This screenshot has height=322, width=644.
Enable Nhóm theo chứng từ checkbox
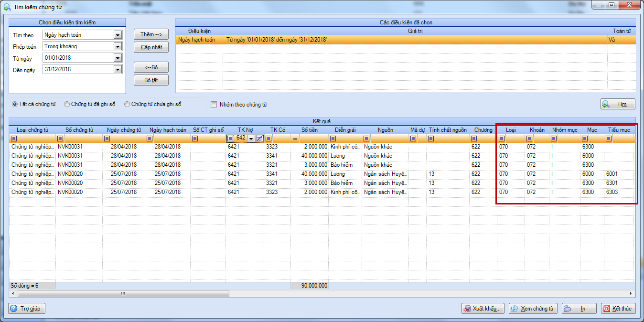238,105
